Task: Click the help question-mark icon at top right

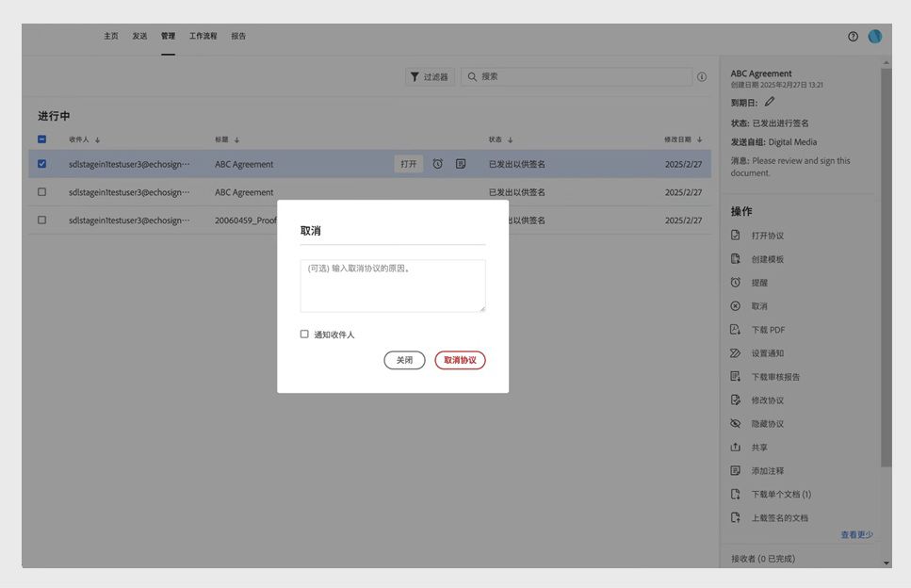Action: (851, 35)
